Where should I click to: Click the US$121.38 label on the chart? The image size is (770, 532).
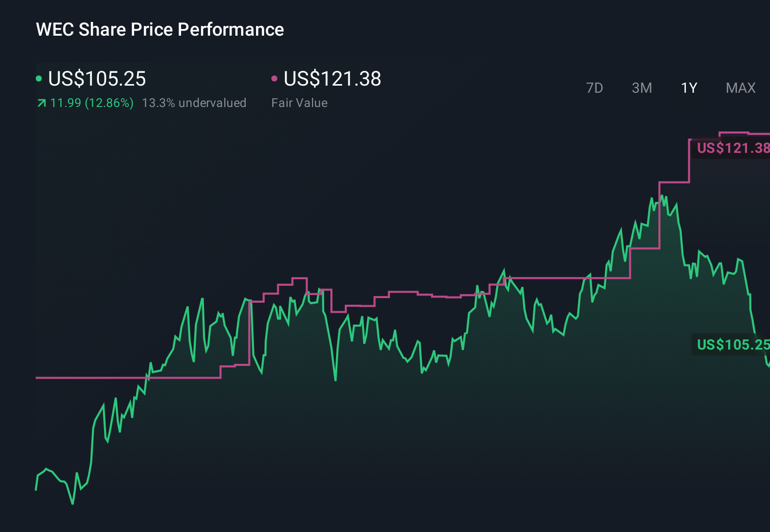coord(732,148)
